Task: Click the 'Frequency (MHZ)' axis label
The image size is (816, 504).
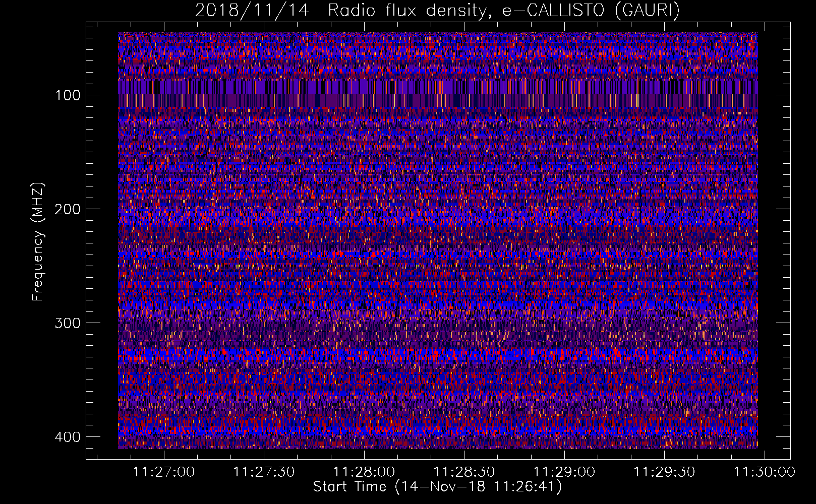Action: click(38, 242)
